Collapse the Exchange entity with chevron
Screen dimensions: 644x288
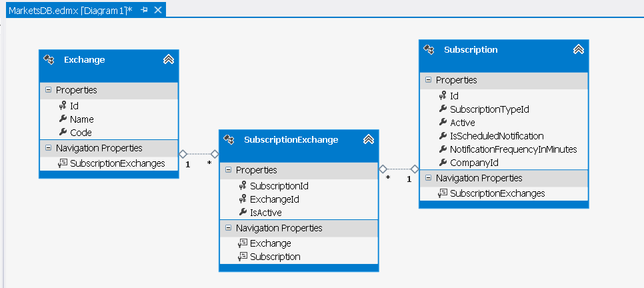[x=169, y=59]
